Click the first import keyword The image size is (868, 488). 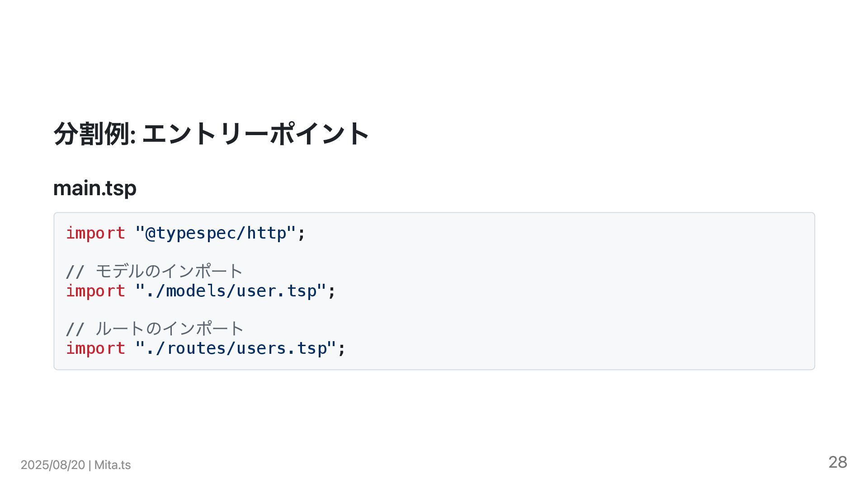click(x=95, y=233)
